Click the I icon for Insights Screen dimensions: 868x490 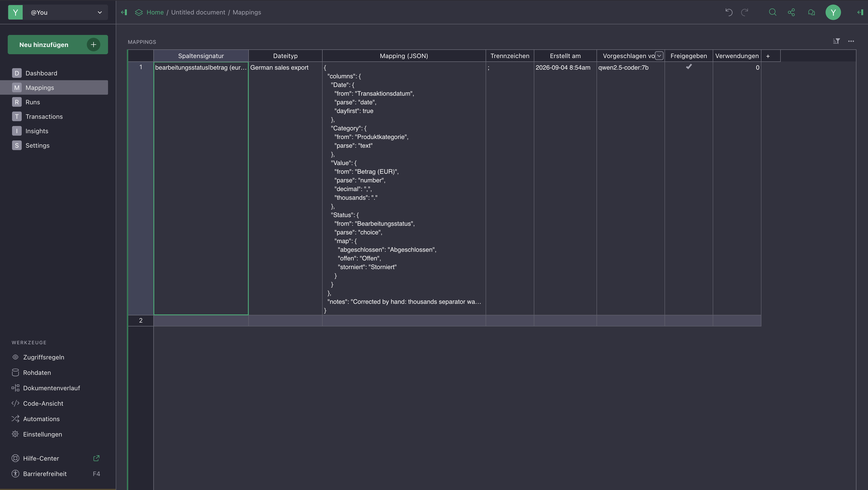pyautogui.click(x=17, y=131)
